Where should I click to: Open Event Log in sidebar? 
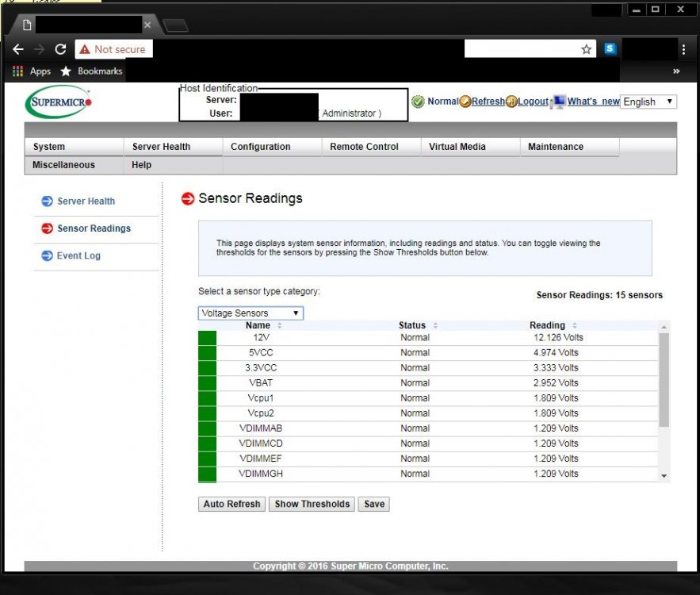78,255
